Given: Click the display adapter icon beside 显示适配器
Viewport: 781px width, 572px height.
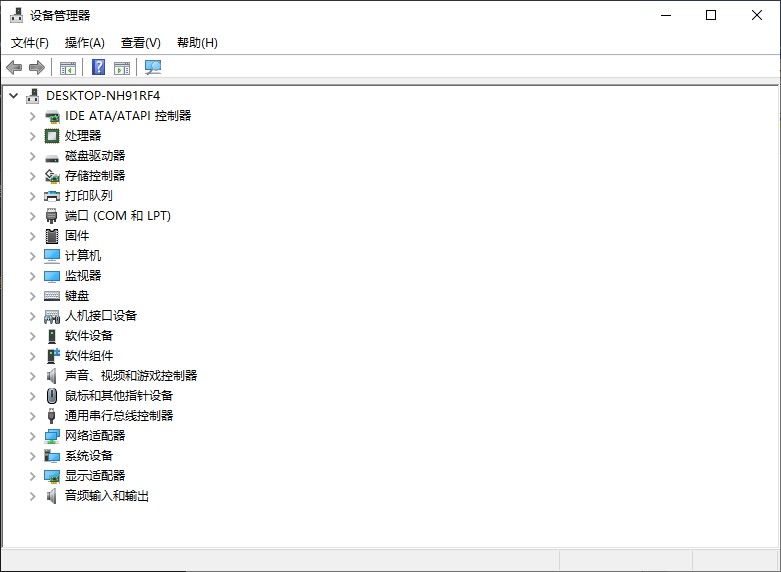Looking at the screenshot, I should click(52, 476).
